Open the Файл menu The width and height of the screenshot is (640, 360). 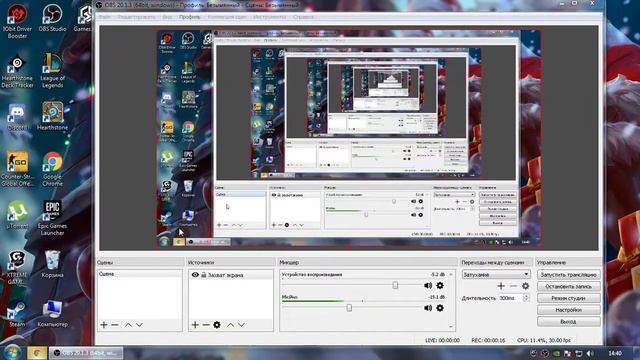pos(104,17)
